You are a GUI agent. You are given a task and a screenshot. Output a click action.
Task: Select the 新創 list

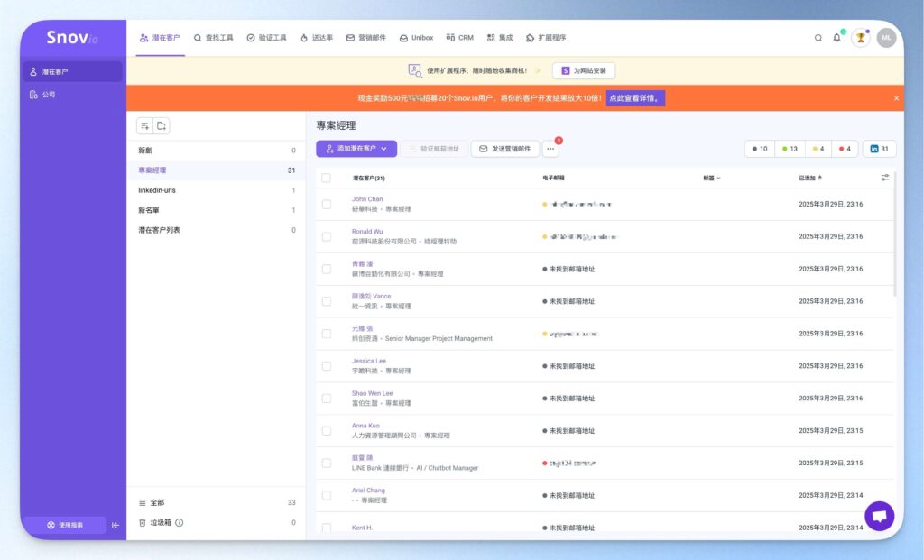click(x=217, y=151)
